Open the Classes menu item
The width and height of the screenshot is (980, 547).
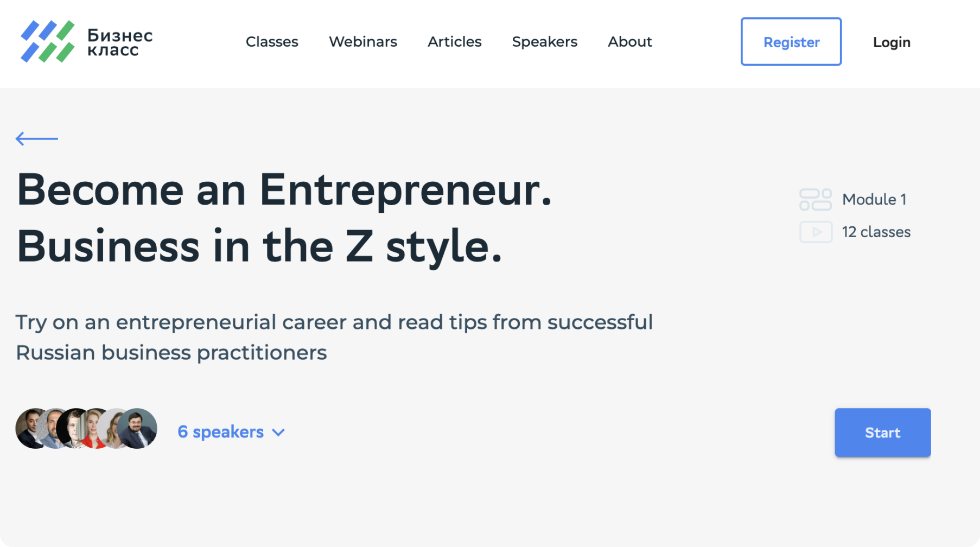click(x=272, y=42)
